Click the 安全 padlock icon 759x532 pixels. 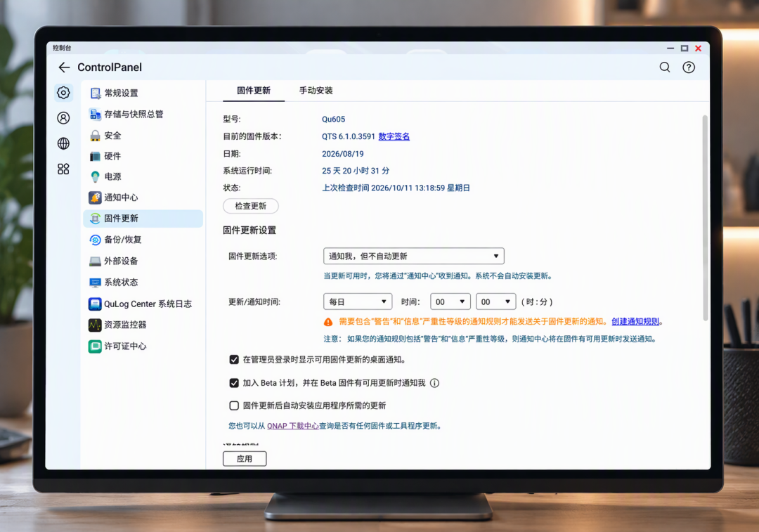tap(96, 136)
